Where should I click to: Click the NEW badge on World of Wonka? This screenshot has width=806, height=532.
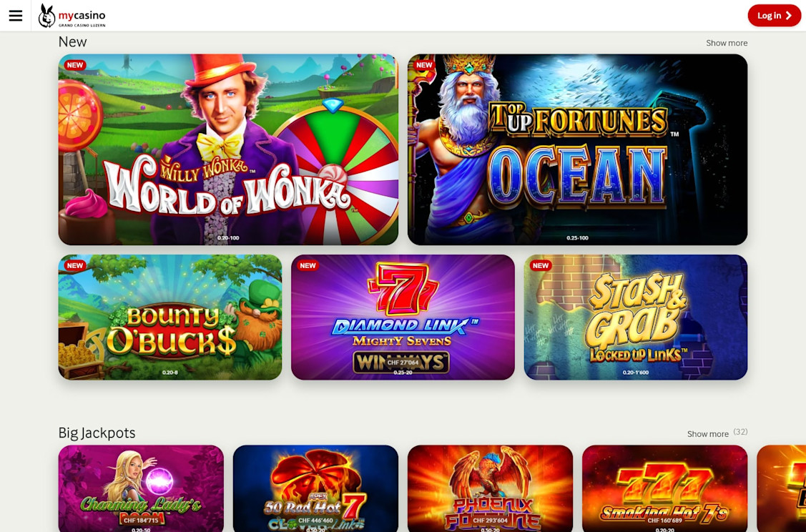coord(75,65)
